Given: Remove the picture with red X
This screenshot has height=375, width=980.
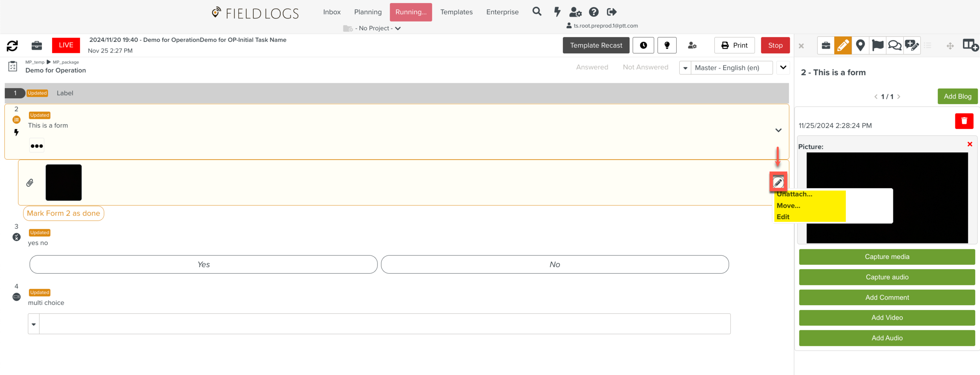Looking at the screenshot, I should point(970,144).
